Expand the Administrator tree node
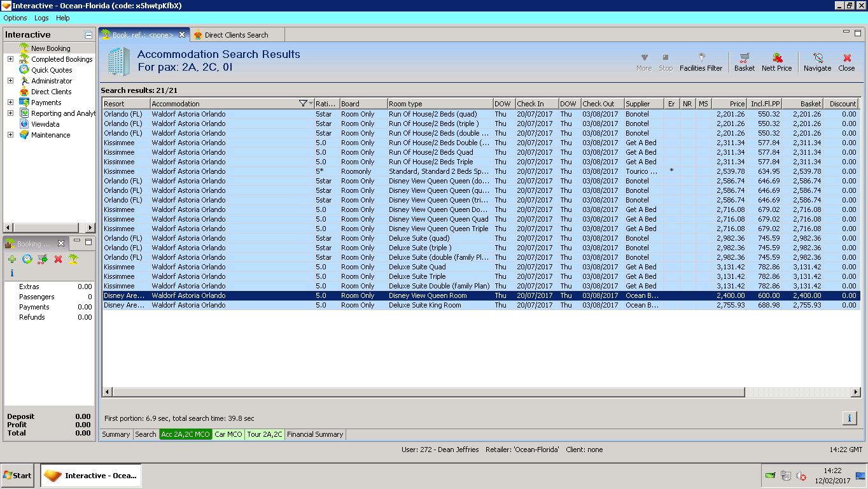This screenshot has width=868, height=489. click(10, 81)
